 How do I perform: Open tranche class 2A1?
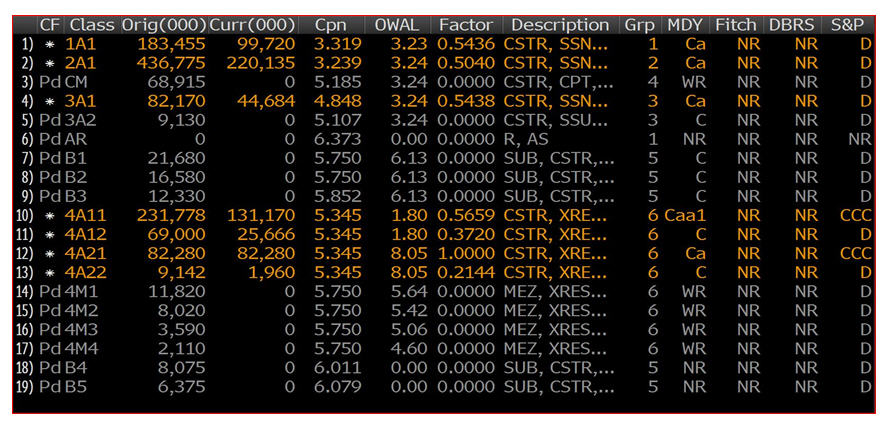coord(82,63)
